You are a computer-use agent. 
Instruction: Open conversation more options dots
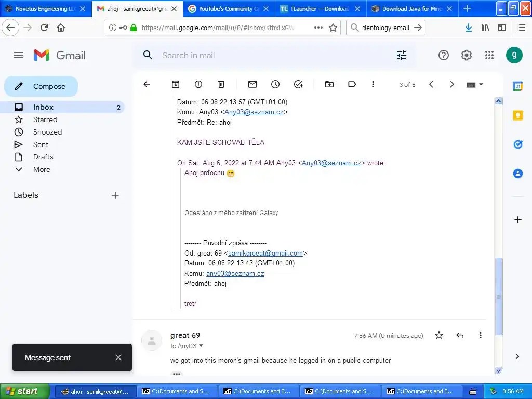(373, 84)
